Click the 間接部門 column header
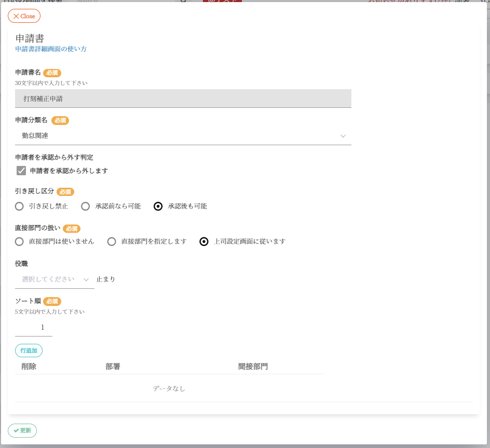This screenshot has width=490, height=448. click(x=253, y=367)
